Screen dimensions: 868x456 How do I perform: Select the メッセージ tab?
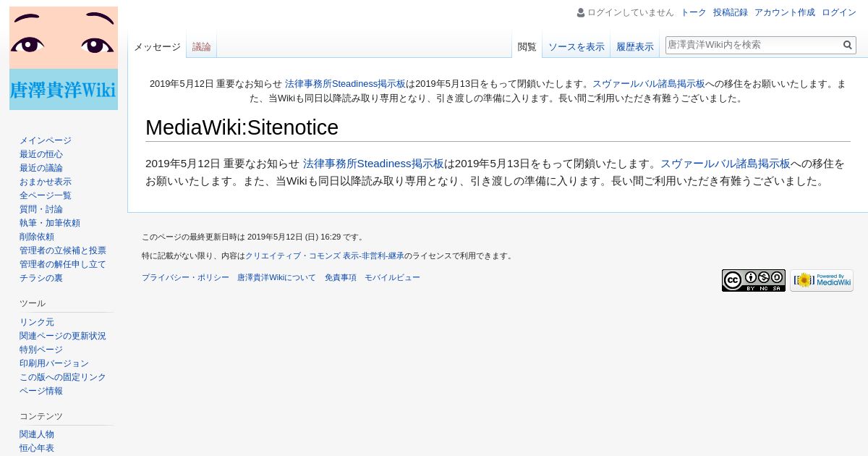pos(157,47)
